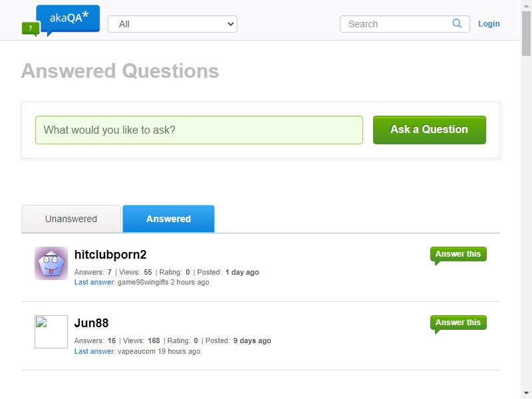Open the Jun88 question title

tap(91, 323)
